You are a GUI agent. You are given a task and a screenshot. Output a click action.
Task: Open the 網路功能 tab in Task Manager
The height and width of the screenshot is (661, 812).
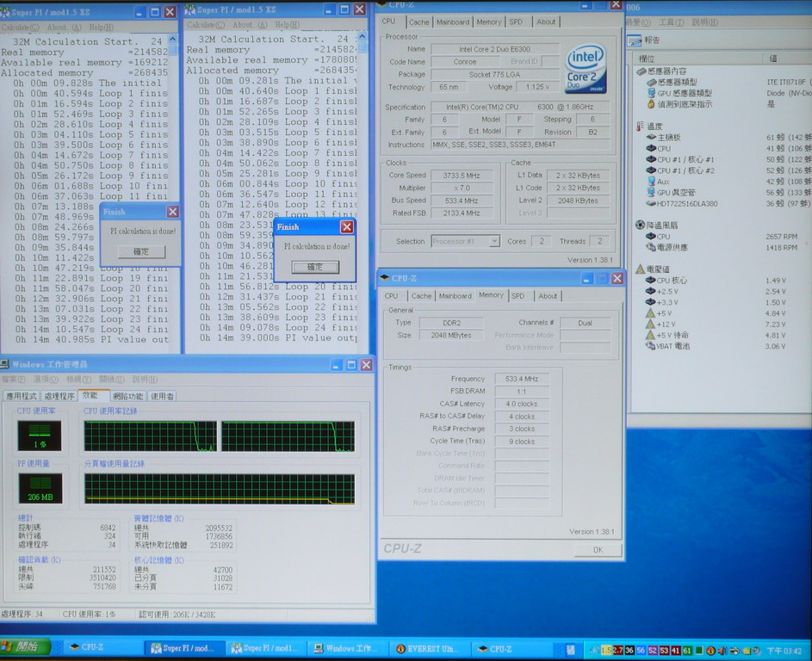pos(127,396)
